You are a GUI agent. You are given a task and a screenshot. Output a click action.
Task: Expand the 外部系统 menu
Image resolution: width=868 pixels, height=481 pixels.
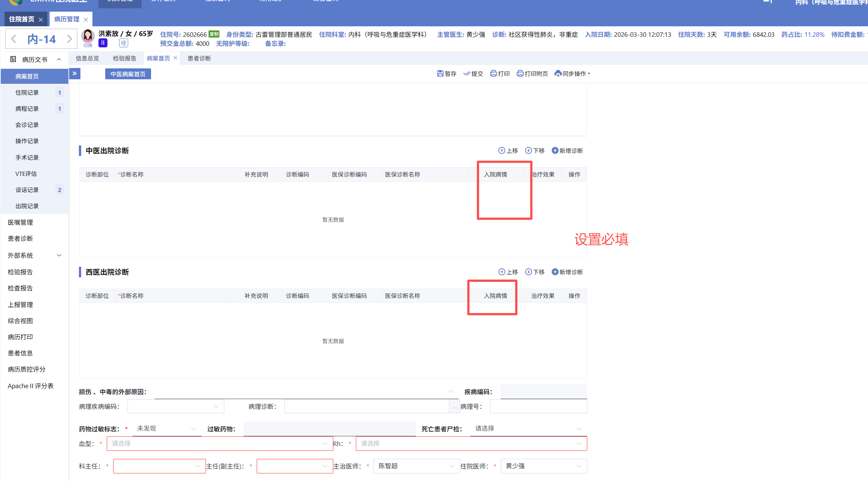point(59,256)
